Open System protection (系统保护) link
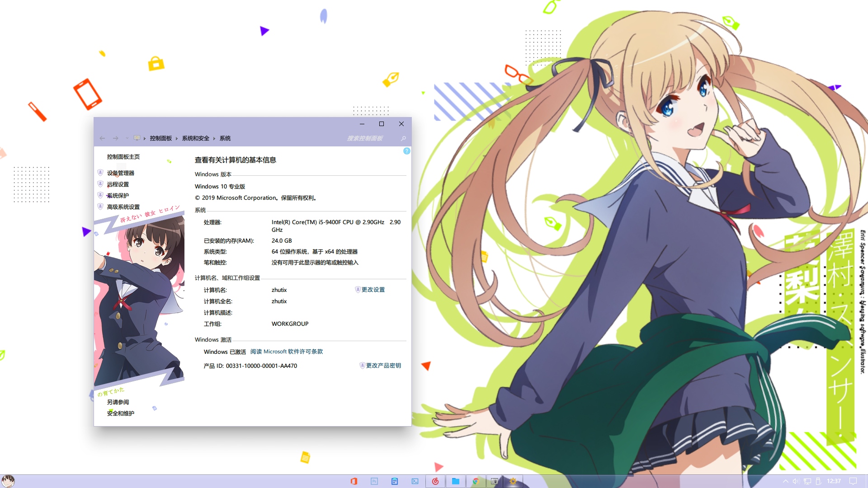The width and height of the screenshot is (868, 488). point(118,196)
